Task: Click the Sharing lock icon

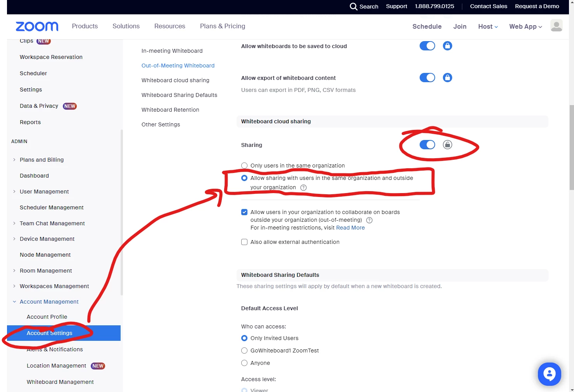Action: [x=448, y=145]
